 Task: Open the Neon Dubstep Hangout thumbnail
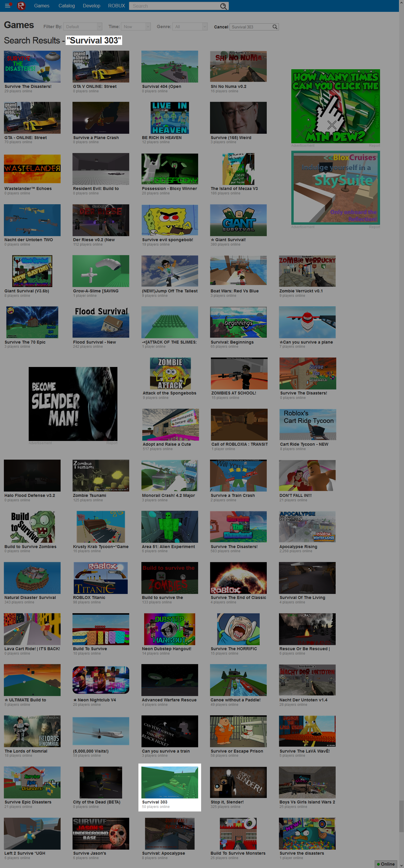click(x=170, y=629)
